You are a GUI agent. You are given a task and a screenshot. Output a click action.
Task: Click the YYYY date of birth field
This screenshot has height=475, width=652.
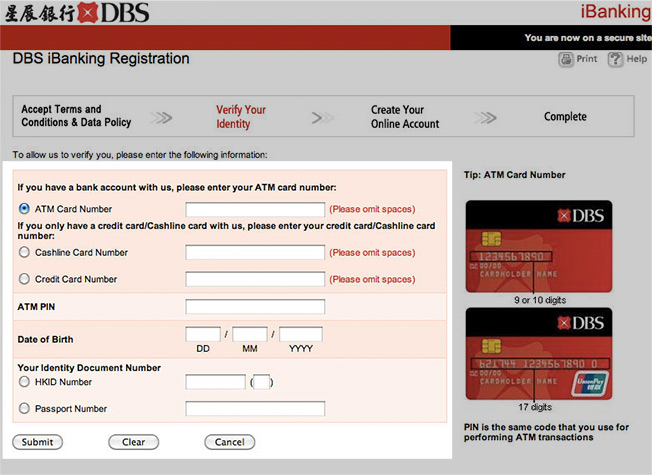pyautogui.click(x=301, y=334)
